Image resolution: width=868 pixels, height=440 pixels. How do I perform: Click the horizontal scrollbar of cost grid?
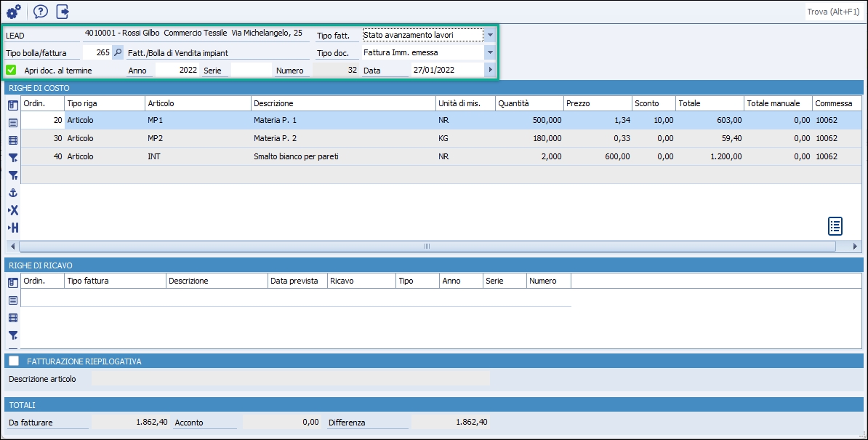tap(427, 247)
